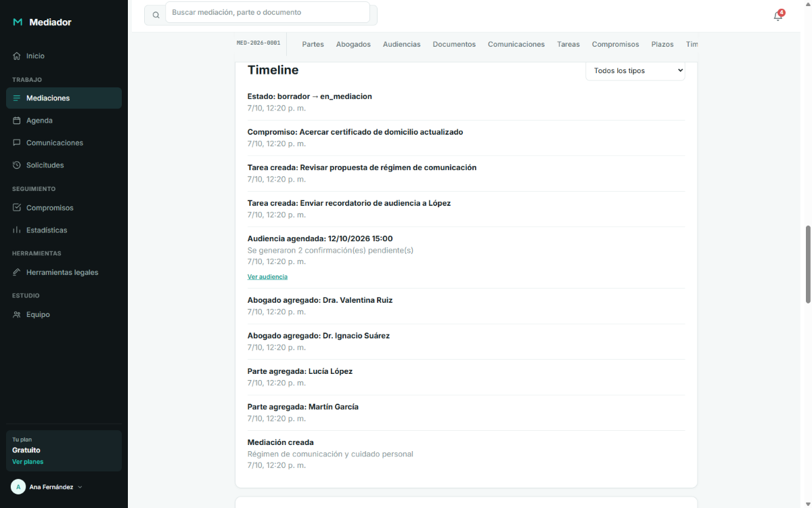Open the Todos los tipos filter dropdown

click(635, 70)
